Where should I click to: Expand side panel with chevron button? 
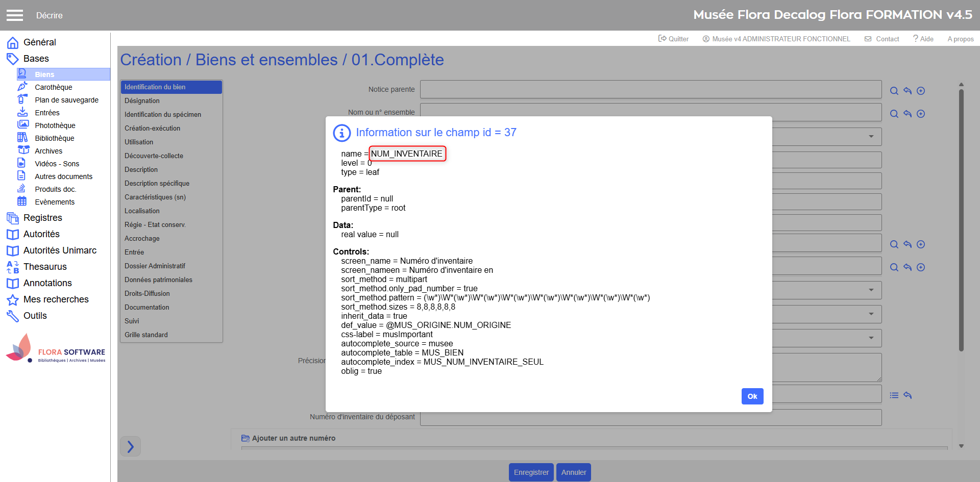tap(130, 447)
